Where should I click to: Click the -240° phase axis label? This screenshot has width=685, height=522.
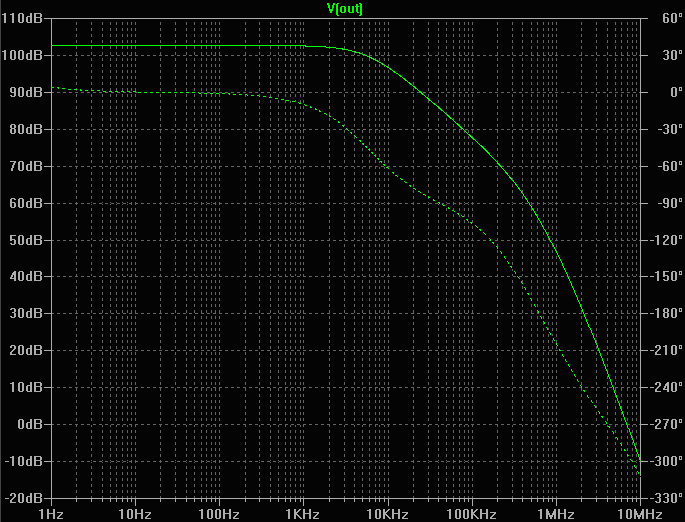click(665, 387)
